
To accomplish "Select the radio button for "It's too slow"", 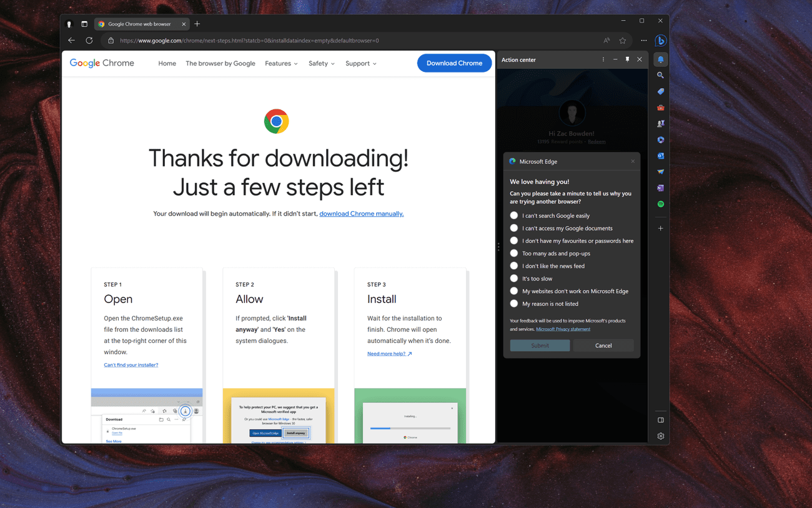I will click(513, 278).
